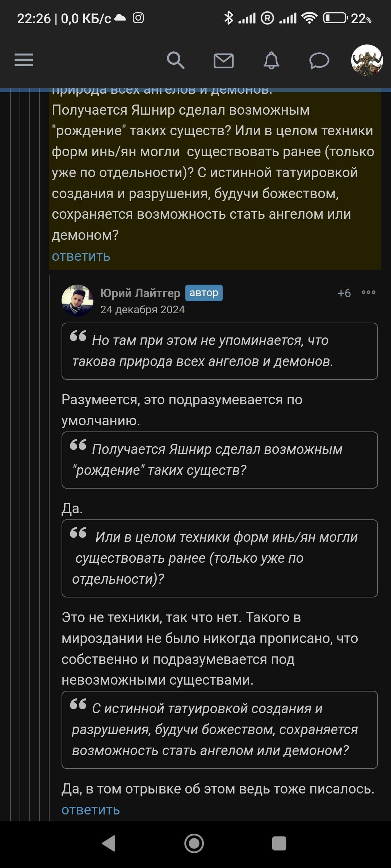Open the comments speech bubble icon

319,60
